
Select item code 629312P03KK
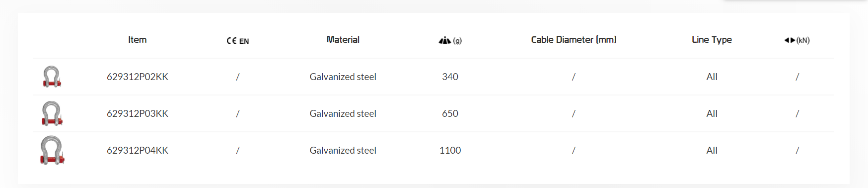(x=138, y=113)
